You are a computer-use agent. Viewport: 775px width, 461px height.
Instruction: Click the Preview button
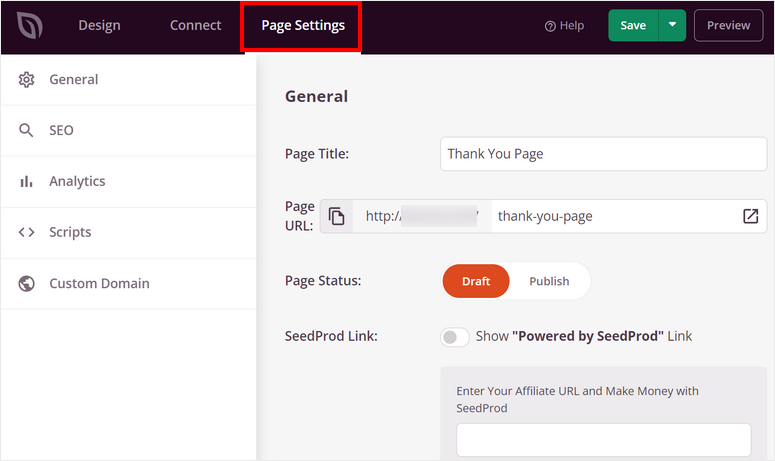(x=728, y=26)
